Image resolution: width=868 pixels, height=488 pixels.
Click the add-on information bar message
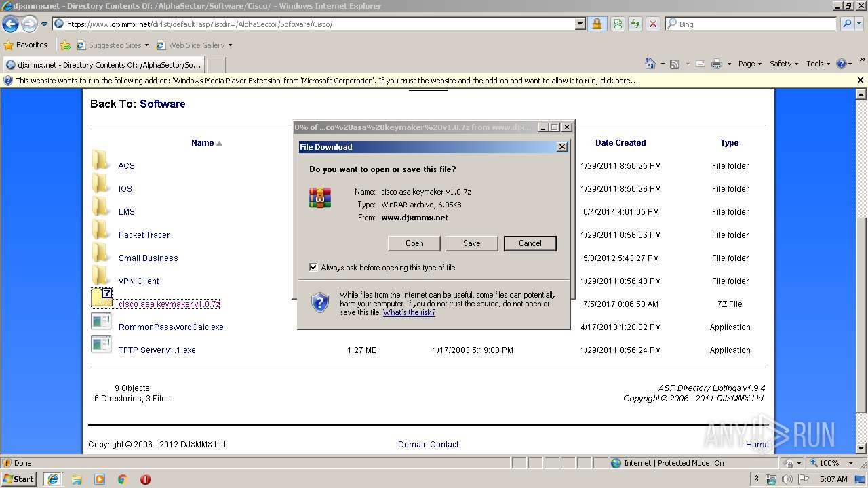click(x=327, y=81)
